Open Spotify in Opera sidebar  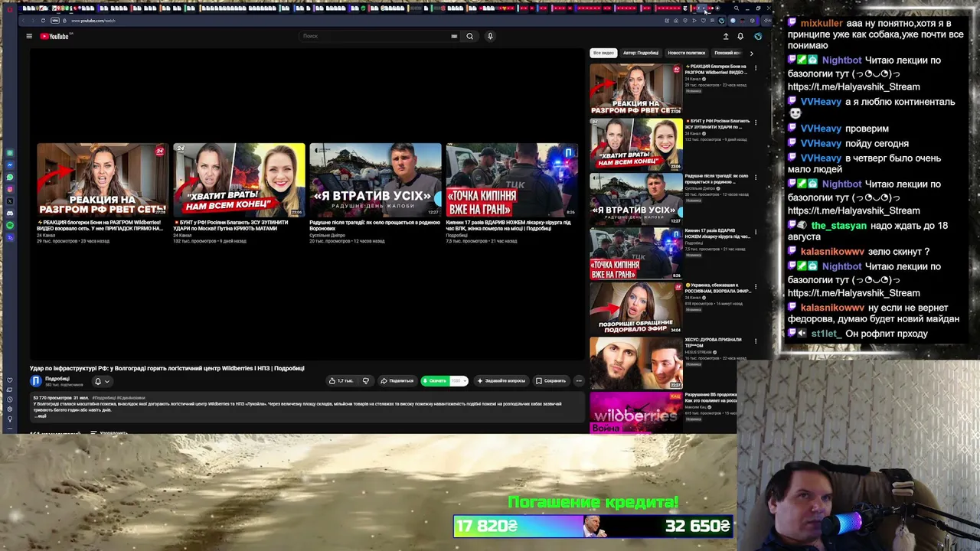coord(10,225)
